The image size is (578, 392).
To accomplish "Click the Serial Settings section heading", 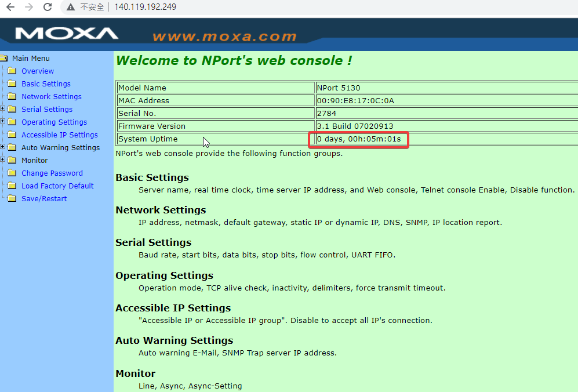I will click(x=154, y=242).
